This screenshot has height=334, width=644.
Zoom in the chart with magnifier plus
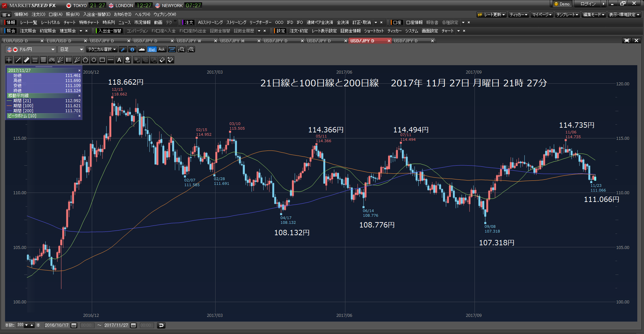pyautogui.click(x=191, y=49)
